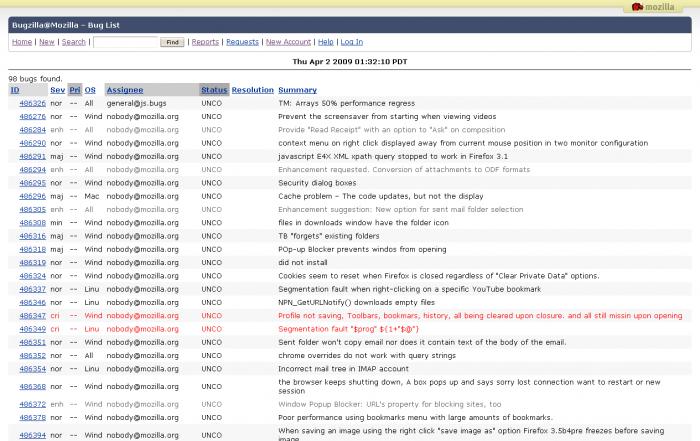Select 'min' severity cell of bug 486308

click(56, 223)
